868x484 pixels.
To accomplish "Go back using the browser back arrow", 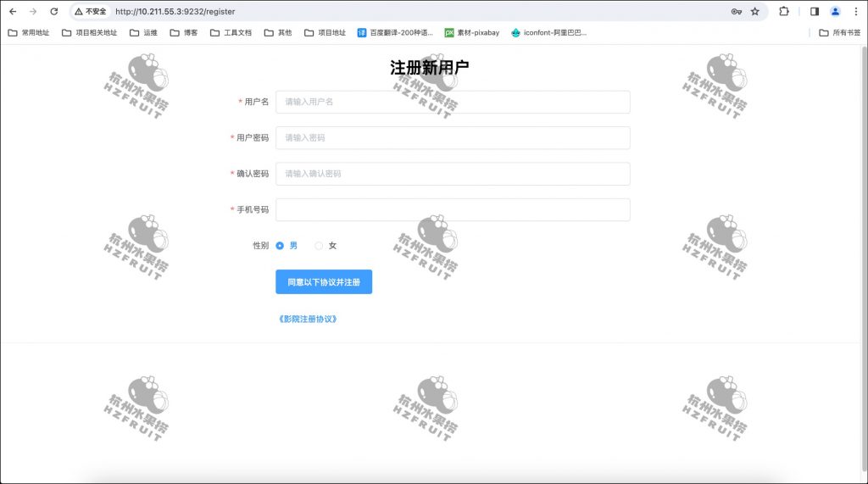I will click(13, 11).
